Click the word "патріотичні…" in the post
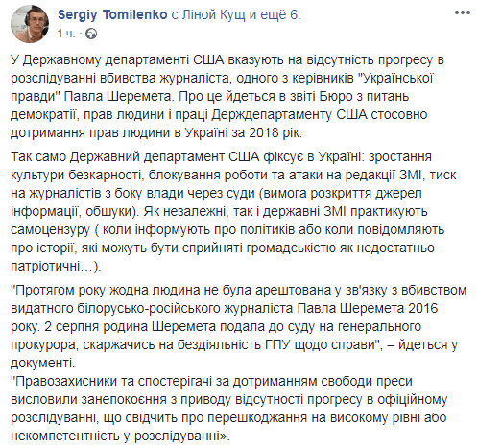 pyautogui.click(x=52, y=267)
